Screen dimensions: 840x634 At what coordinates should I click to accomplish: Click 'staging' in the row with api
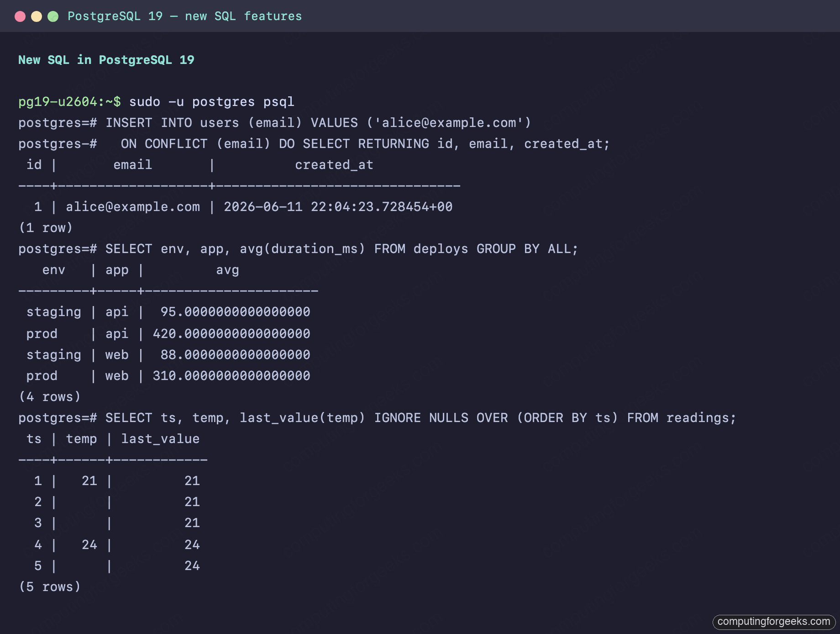click(54, 312)
